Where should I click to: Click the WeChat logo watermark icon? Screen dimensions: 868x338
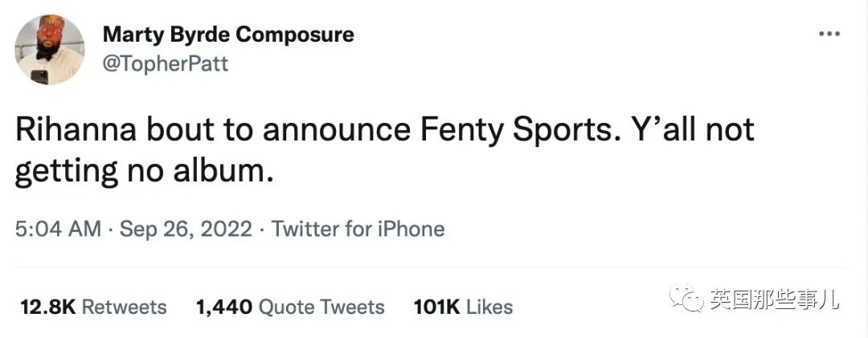pos(690,301)
